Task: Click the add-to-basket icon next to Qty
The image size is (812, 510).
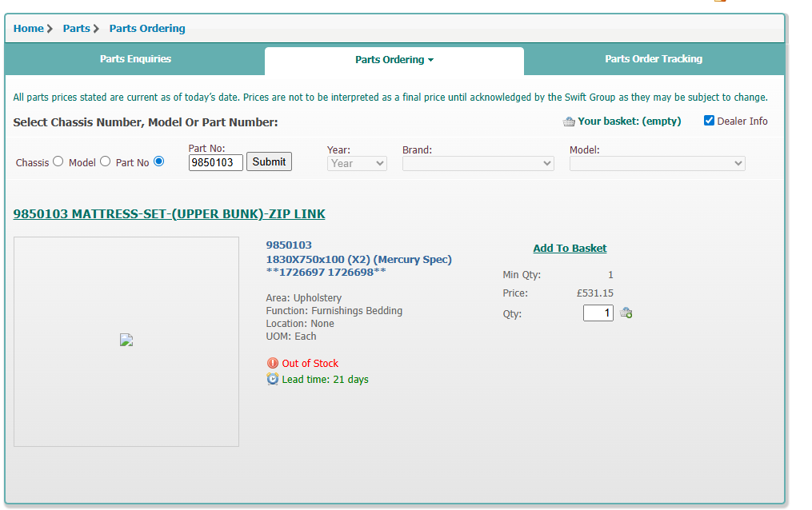Action: click(626, 313)
